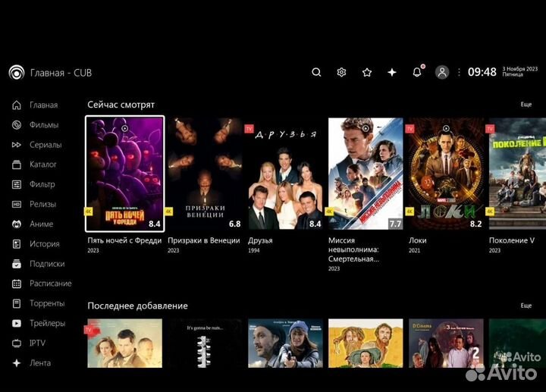Click the Последнее добавление heading
This screenshot has width=546, height=392.
tap(137, 306)
